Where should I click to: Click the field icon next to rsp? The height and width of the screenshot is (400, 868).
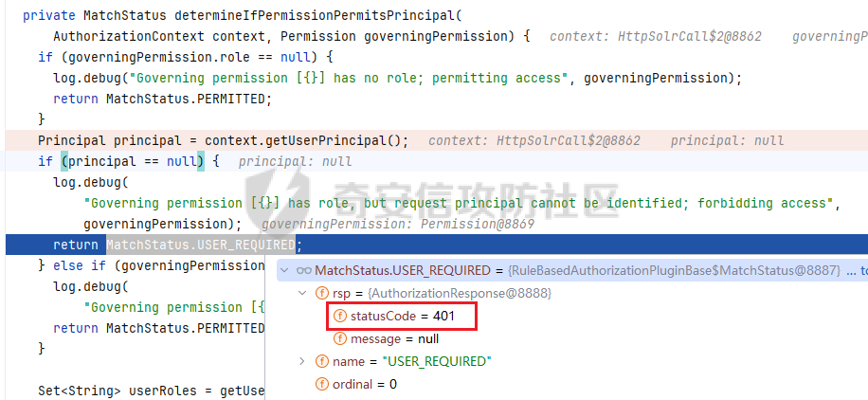(321, 293)
